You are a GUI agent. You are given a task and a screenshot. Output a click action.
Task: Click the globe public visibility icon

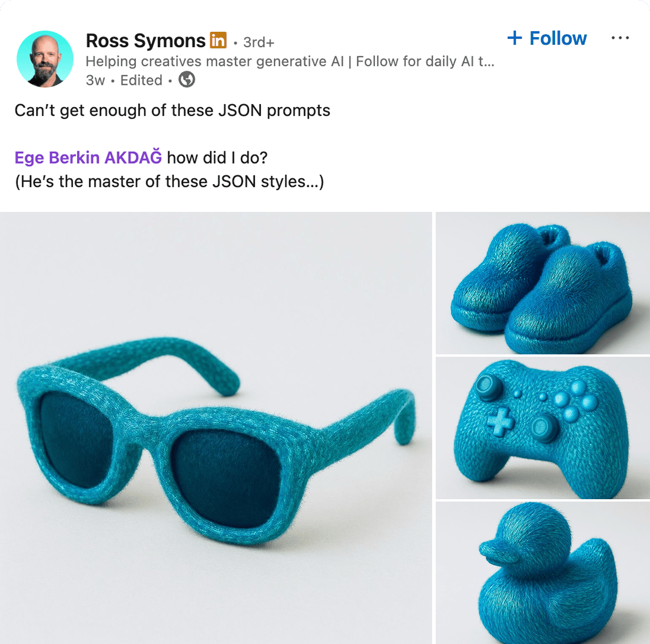[187, 79]
